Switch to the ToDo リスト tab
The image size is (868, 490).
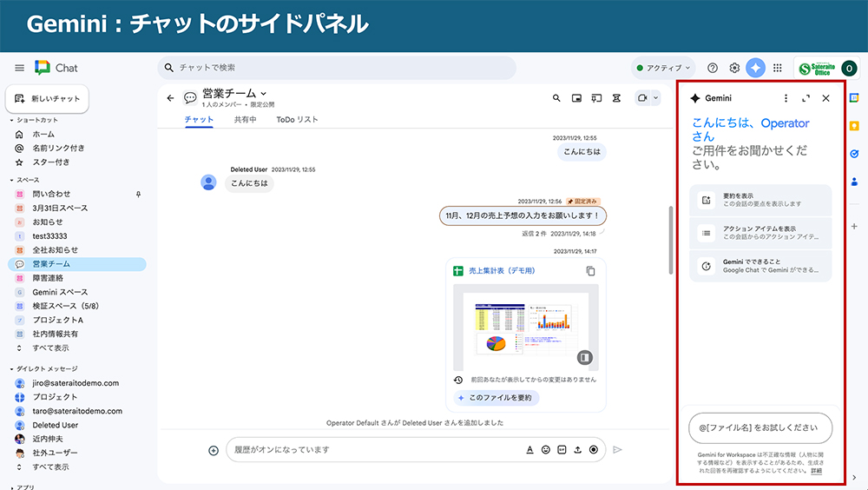pos(297,120)
